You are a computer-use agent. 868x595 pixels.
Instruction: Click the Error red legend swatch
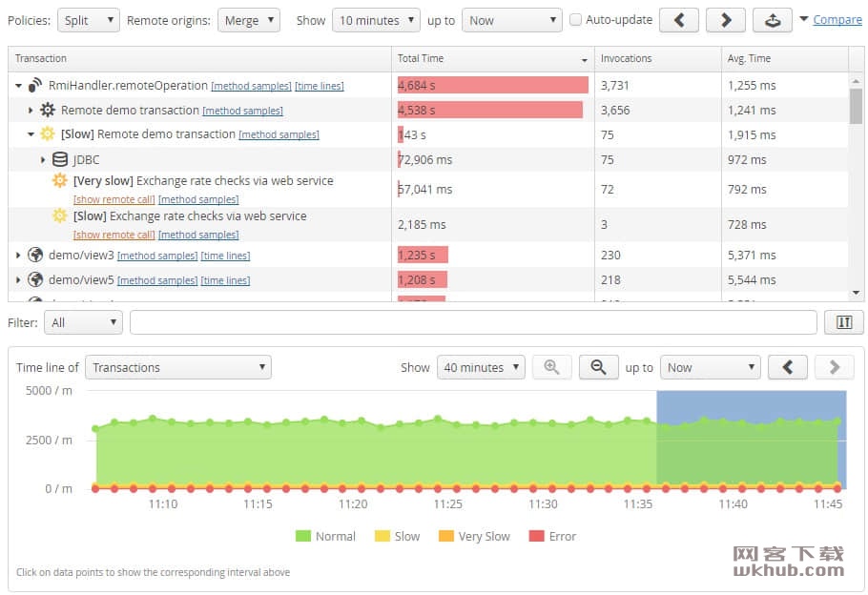tap(537, 536)
